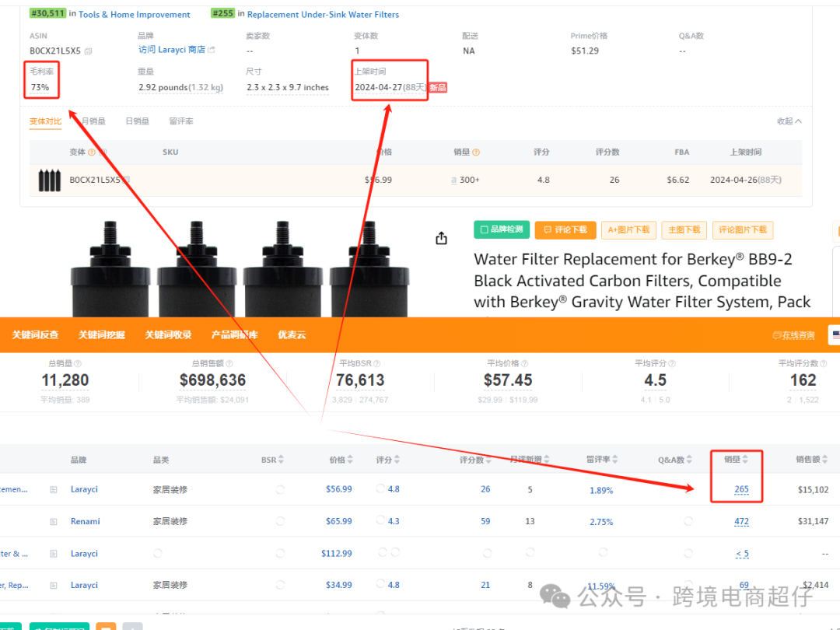
Task: Collapse the variant panel with 收起
Action: pos(789,121)
